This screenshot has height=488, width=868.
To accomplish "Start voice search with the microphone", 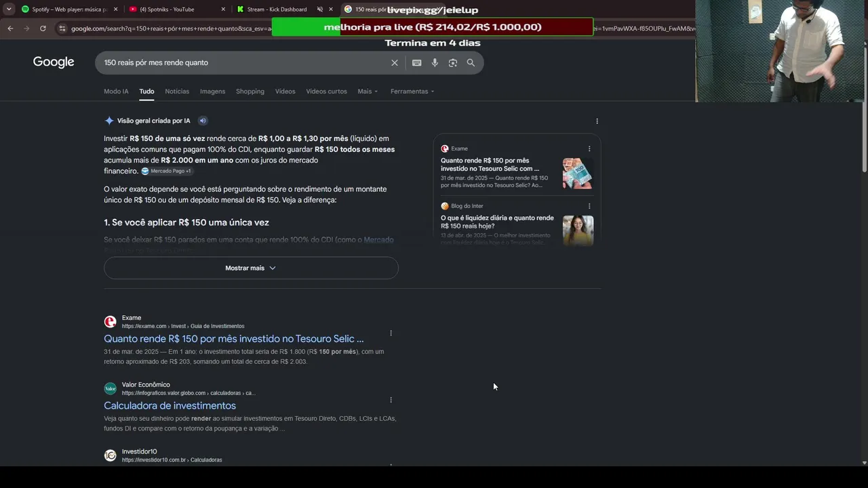I will coord(435,63).
